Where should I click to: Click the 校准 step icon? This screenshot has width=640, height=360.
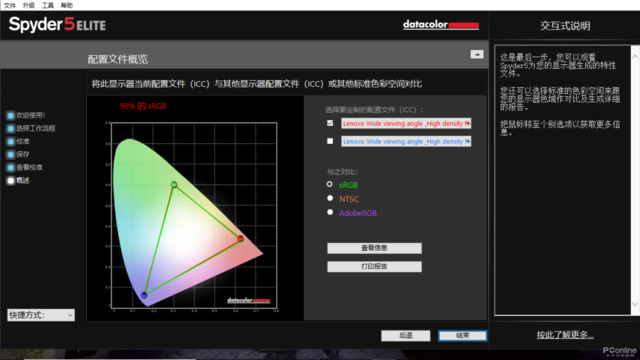tap(11, 142)
